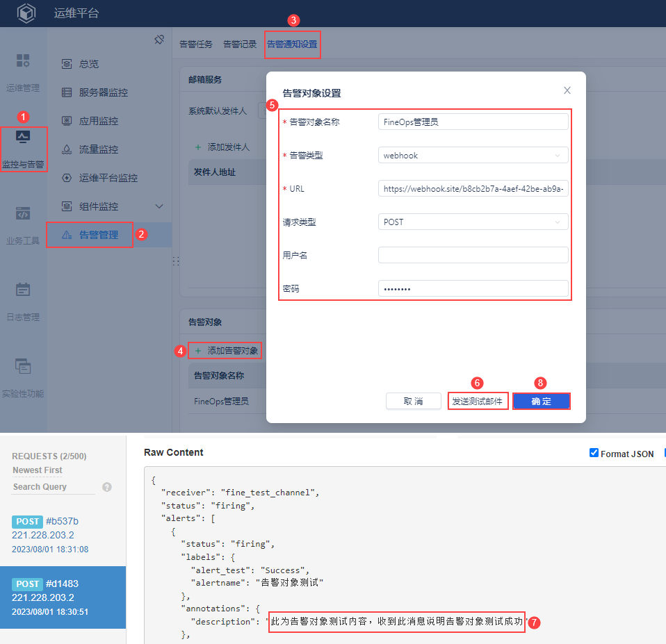Click the pin icon above menu
Image resolution: width=666 pixels, height=644 pixels.
pyautogui.click(x=159, y=40)
